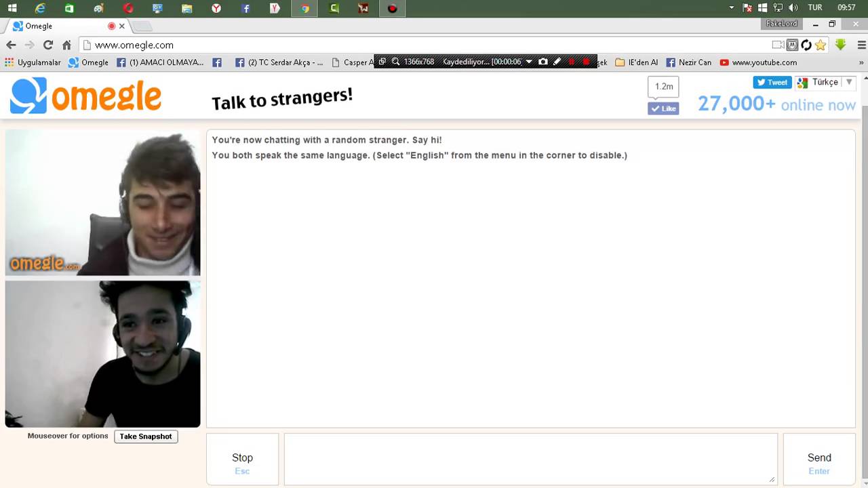Screen dimensions: 868x488
Task: Open the Uygulamalar apps shortcut
Action: (33, 62)
